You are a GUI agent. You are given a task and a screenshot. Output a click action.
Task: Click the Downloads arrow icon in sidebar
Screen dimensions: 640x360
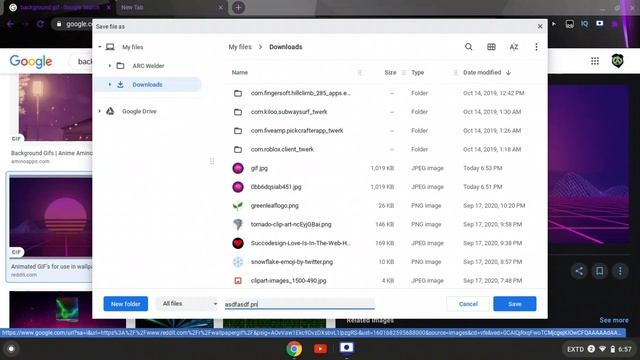120,84
